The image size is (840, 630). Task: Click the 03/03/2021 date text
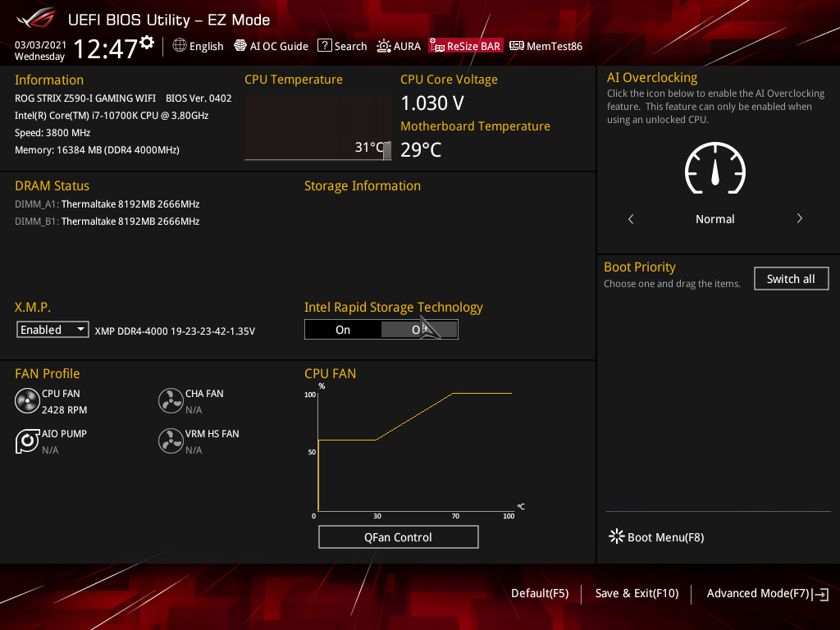(41, 45)
